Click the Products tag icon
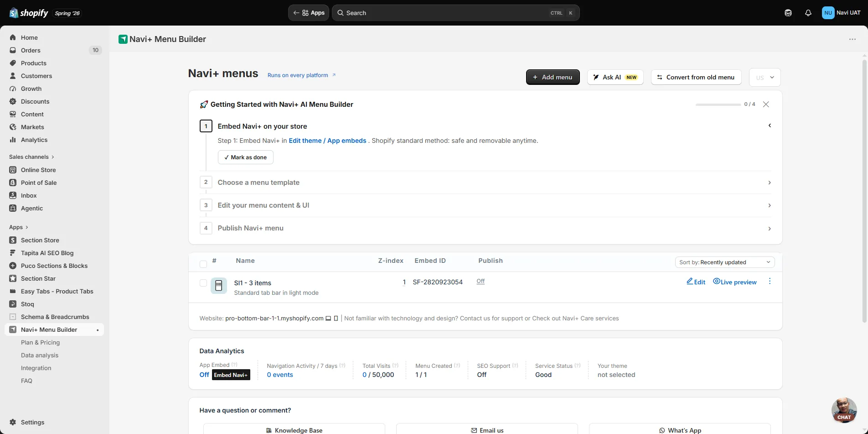 pos(13,63)
